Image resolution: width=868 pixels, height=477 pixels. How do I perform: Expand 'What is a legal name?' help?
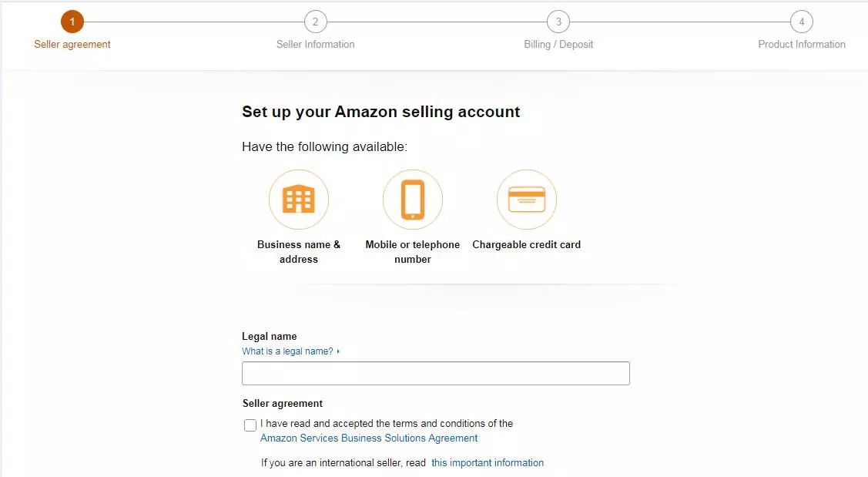pyautogui.click(x=288, y=351)
